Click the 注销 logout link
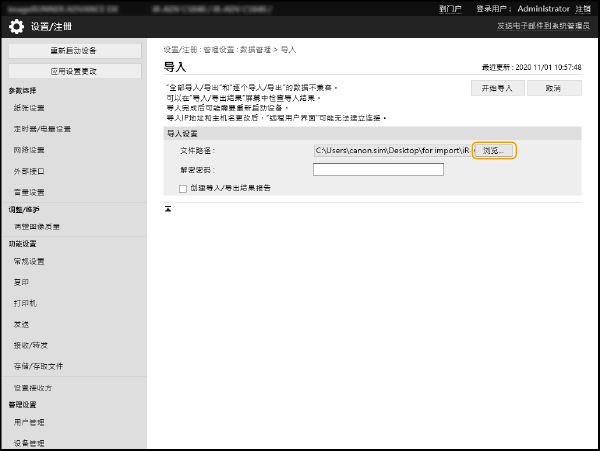Image resolution: width=600 pixels, height=451 pixels. point(582,8)
